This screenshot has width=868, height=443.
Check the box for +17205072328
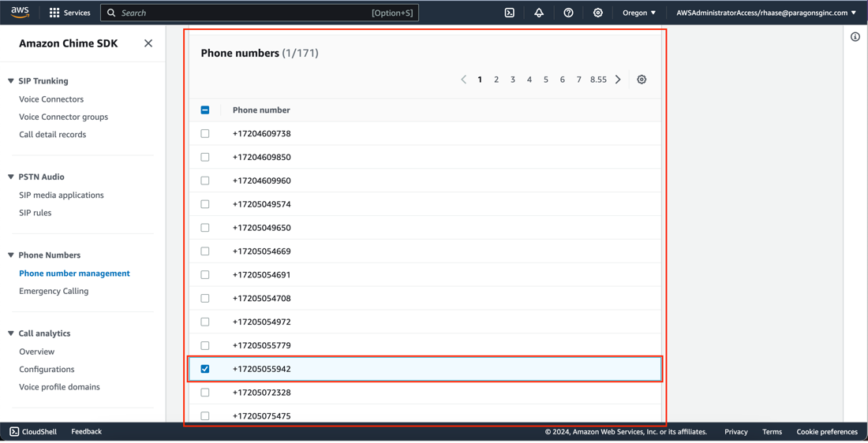point(205,393)
